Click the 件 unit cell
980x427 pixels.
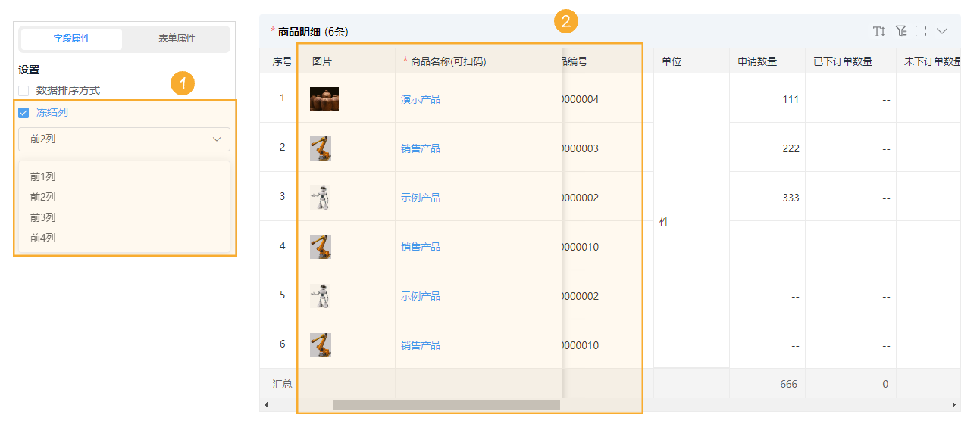click(691, 222)
